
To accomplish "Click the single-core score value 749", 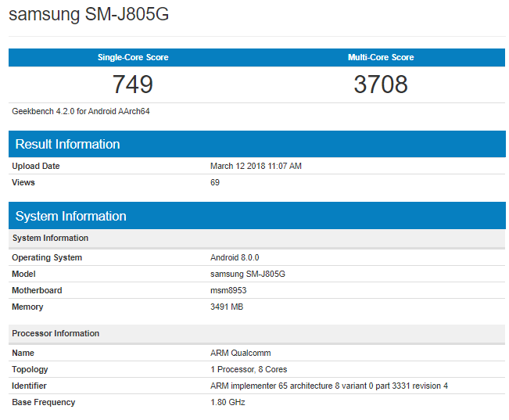I will pos(132,84).
